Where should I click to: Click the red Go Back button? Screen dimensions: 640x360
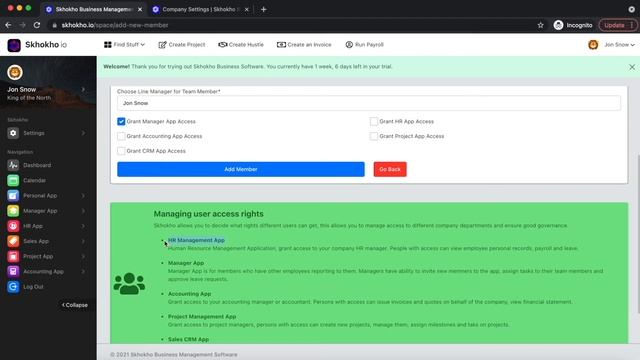pyautogui.click(x=390, y=169)
